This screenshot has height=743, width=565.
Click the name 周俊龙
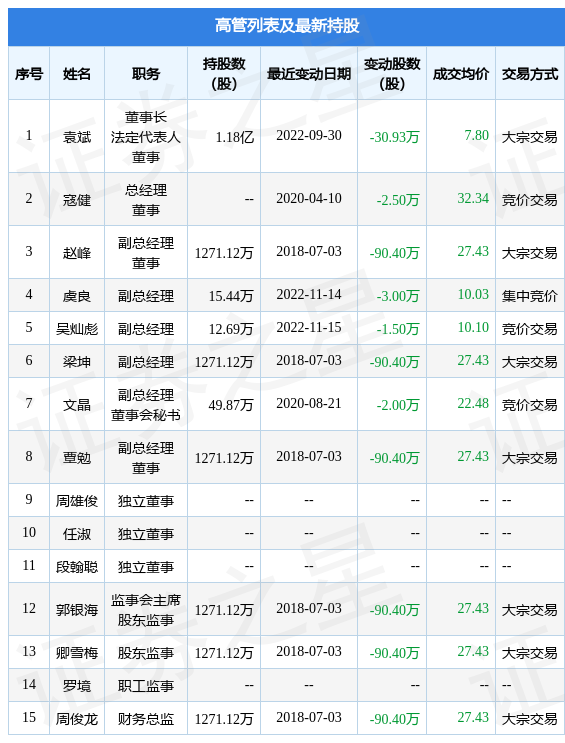pyautogui.click(x=77, y=719)
